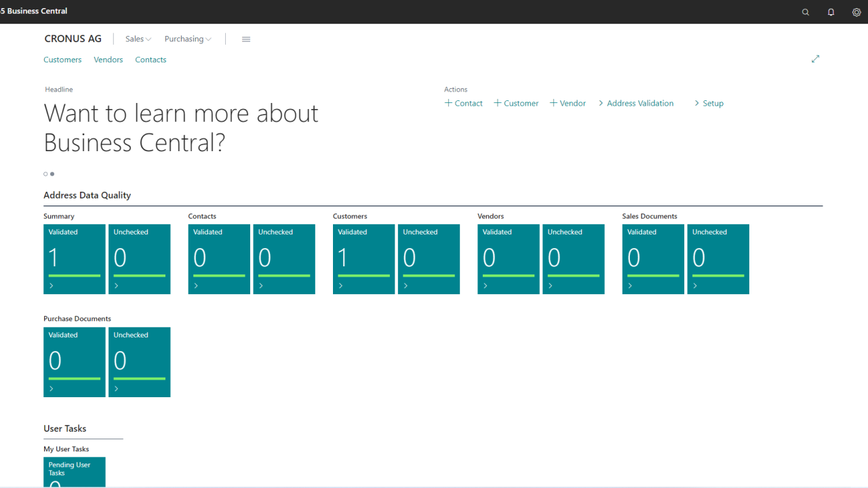
Task: Open the Purchase Documents Unchecked tile
Action: [x=140, y=362]
